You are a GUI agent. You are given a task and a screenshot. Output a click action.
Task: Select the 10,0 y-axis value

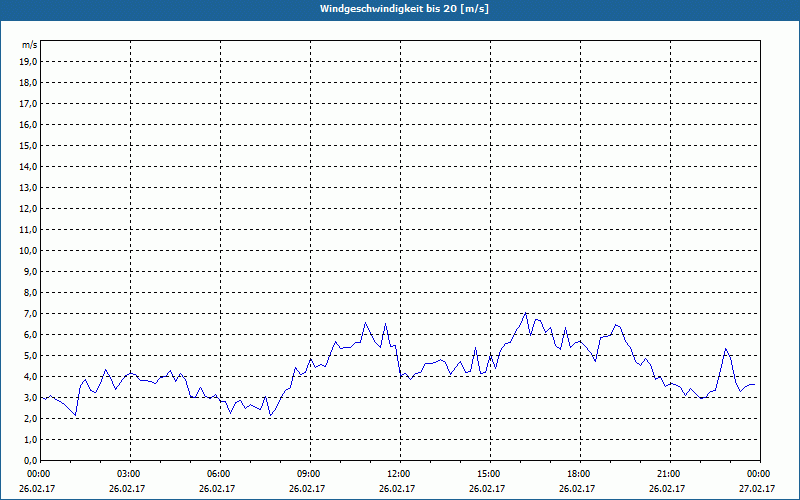pyautogui.click(x=28, y=251)
